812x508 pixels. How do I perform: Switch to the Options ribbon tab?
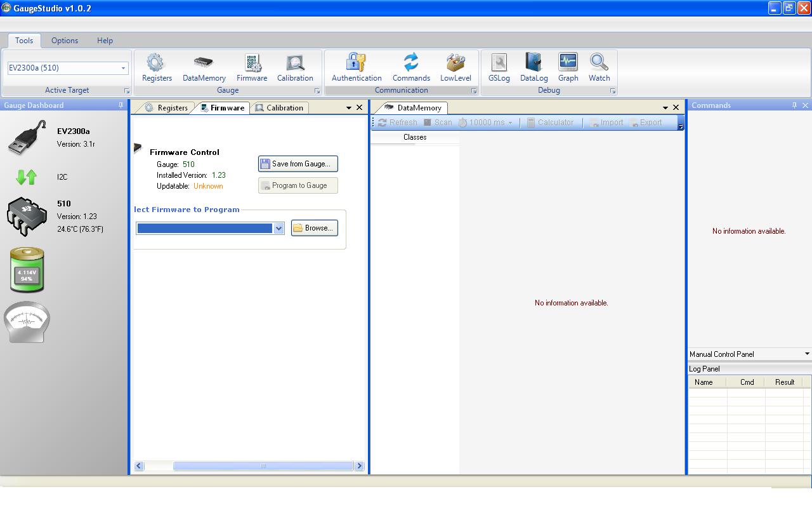click(65, 40)
